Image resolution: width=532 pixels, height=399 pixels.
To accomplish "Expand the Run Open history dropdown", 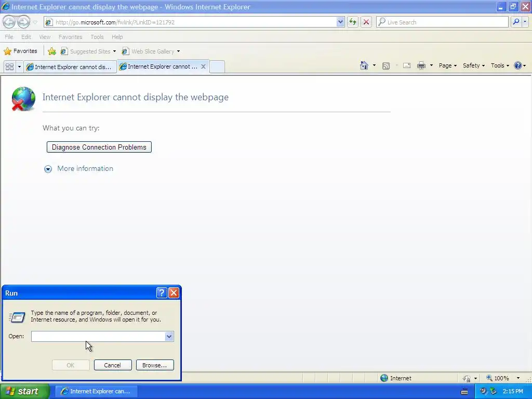I will coord(169,336).
